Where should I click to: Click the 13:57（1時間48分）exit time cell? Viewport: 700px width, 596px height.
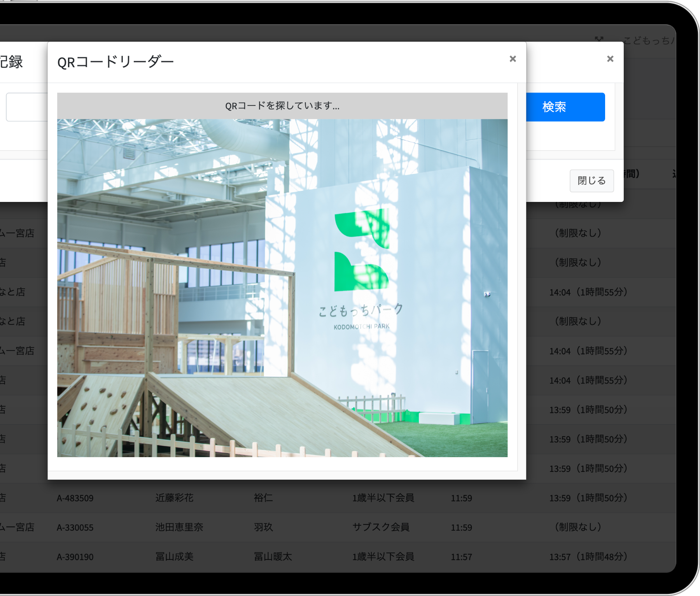588,557
